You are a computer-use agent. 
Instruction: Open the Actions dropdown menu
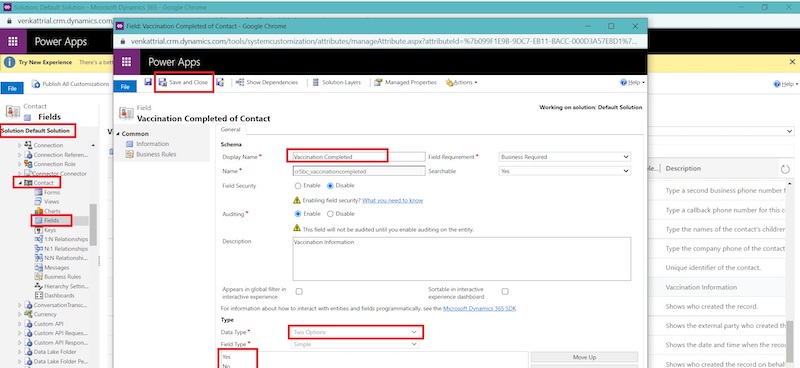click(462, 82)
